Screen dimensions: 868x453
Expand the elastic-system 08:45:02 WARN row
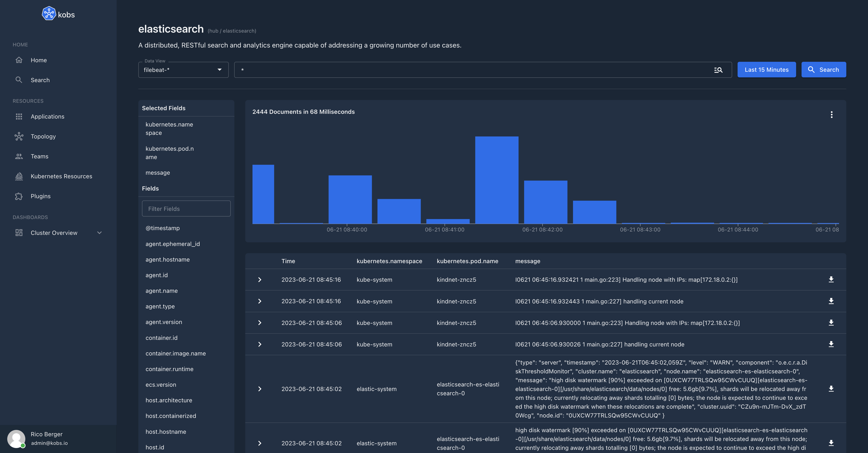(259, 389)
